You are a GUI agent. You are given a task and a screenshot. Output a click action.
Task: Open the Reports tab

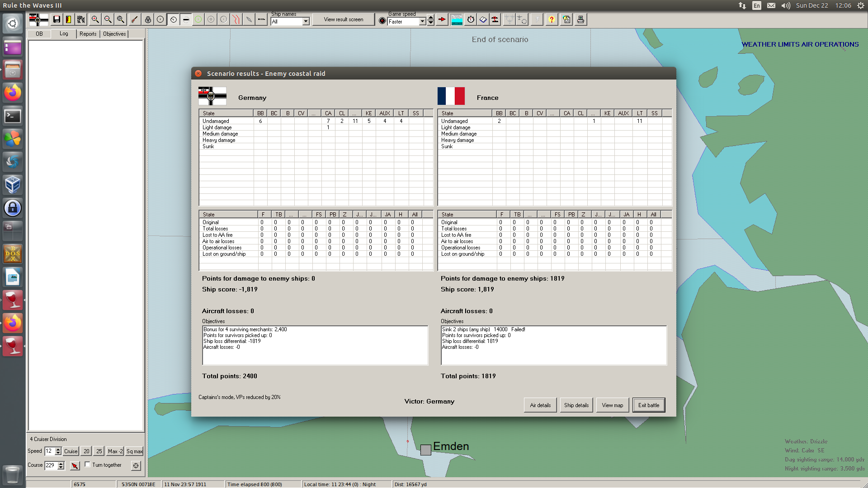[88, 34]
